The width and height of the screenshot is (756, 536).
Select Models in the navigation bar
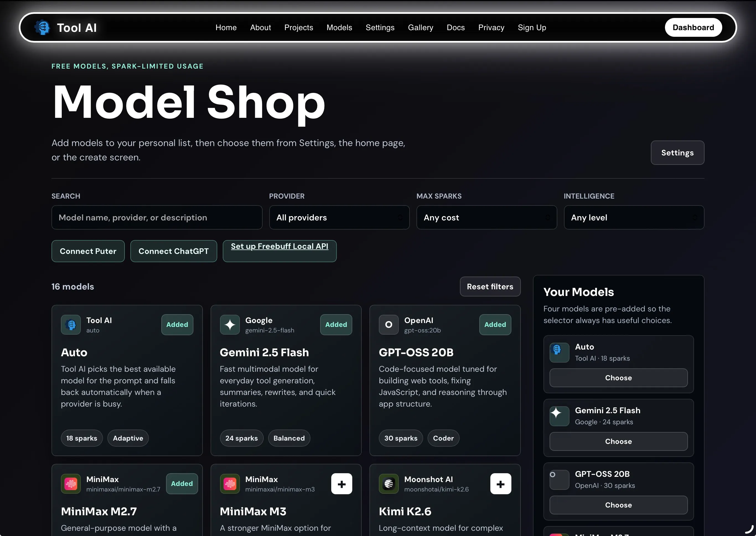[x=339, y=27]
